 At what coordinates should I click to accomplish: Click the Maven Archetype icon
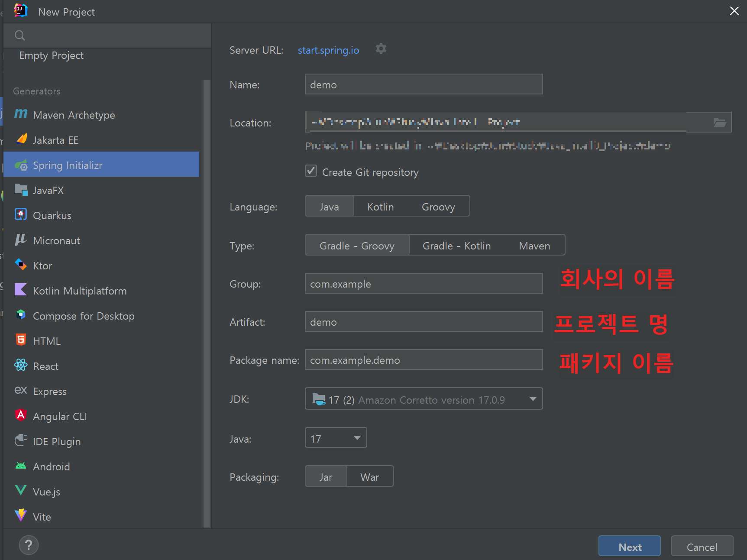pos(21,114)
